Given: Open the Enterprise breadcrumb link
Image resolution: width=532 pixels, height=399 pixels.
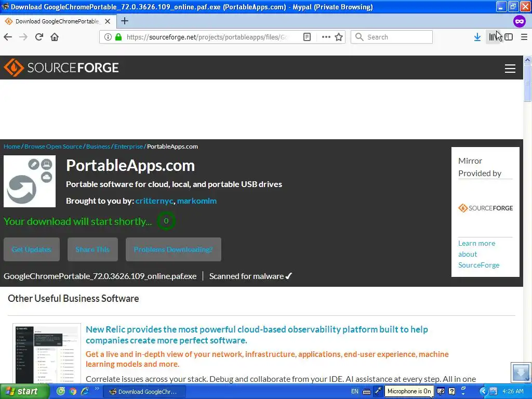Looking at the screenshot, I should pyautogui.click(x=129, y=147).
